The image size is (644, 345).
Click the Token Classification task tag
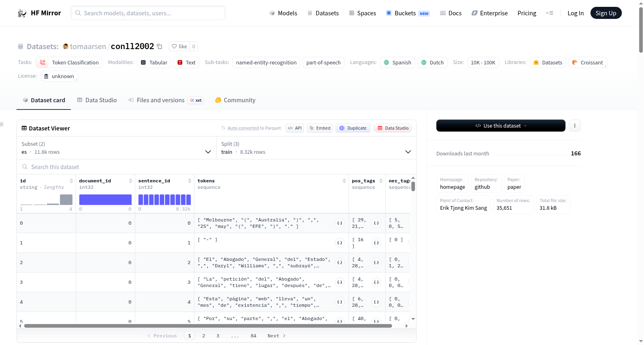(x=69, y=62)
